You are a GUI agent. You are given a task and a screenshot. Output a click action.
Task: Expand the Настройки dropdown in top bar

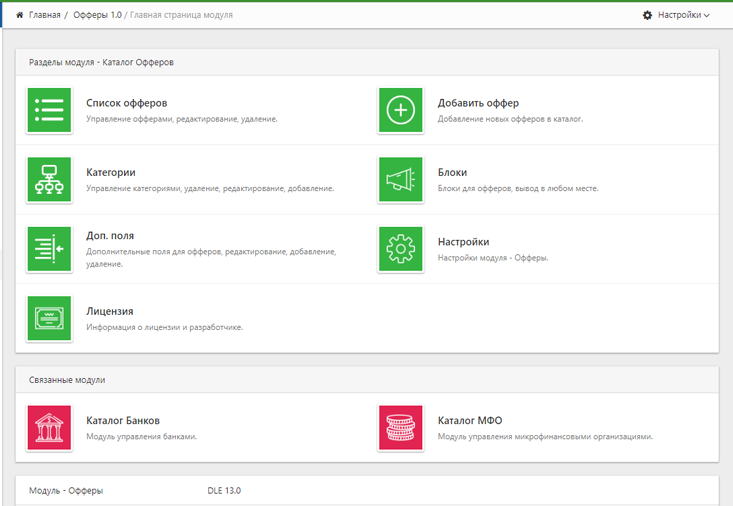(676, 15)
